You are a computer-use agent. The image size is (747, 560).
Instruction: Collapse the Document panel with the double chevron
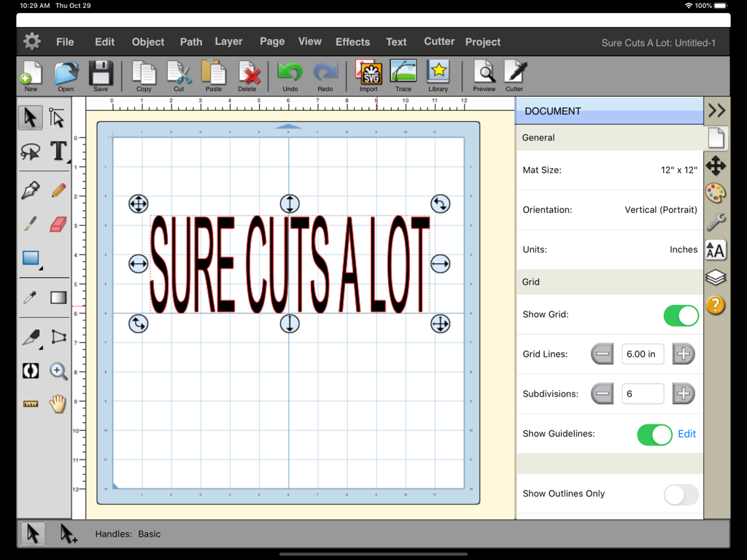tap(716, 111)
